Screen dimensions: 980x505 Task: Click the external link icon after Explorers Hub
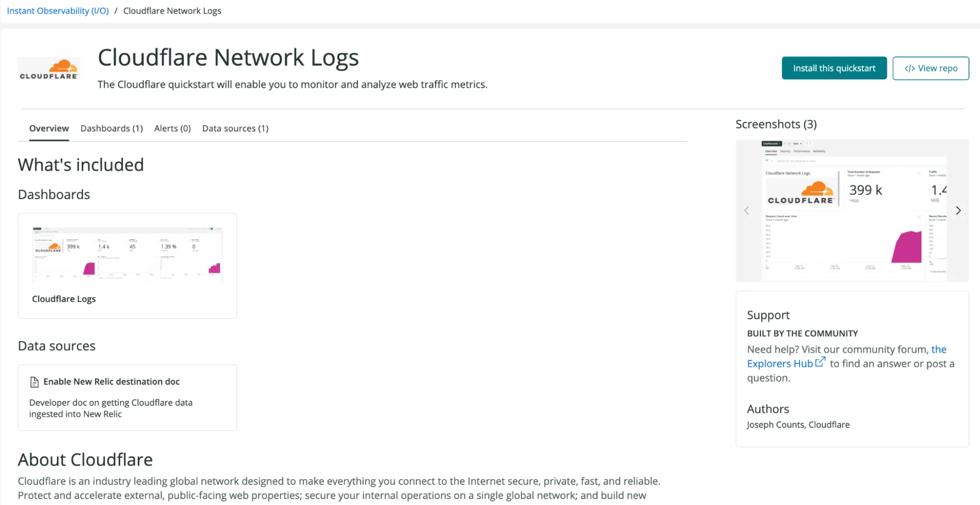(x=820, y=362)
